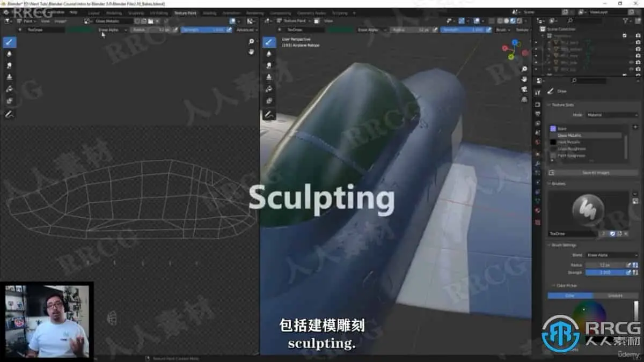Click the image editor zoom magnifier icon
Viewport: 644px width, 362px height.
click(251, 42)
